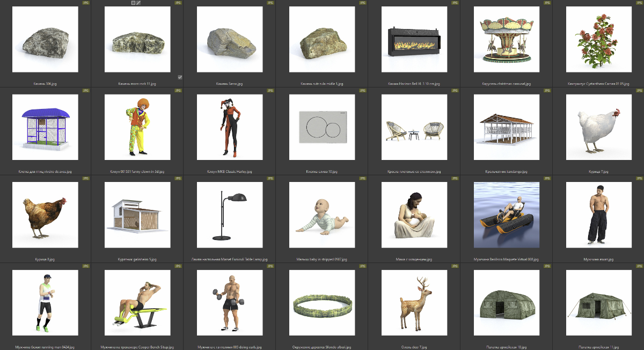The image size is (644, 350).
Task: Click the JPG badge on the funny clown item
Action: 178,91
